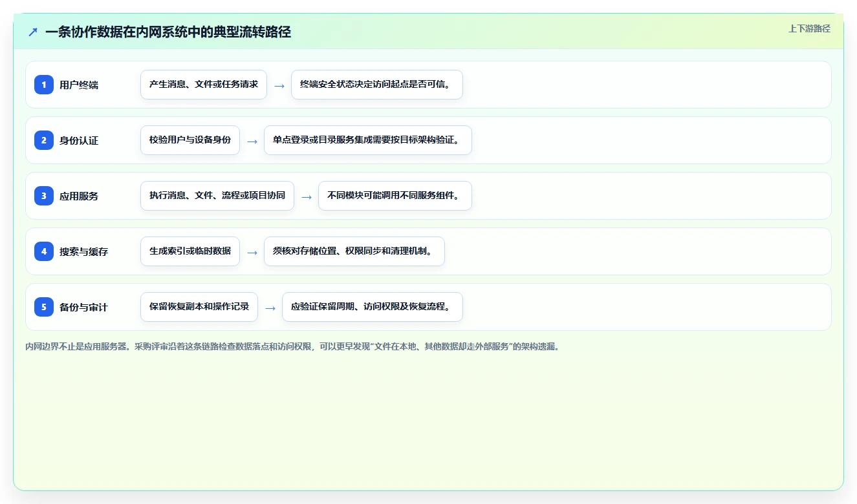Screen dimensions: 857x504
Task: Select the 用户终端 step label
Action: point(79,85)
